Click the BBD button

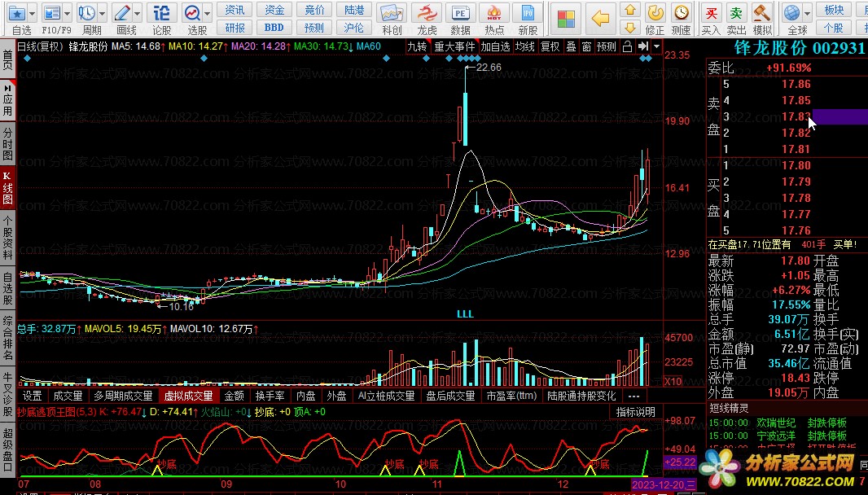tap(274, 27)
